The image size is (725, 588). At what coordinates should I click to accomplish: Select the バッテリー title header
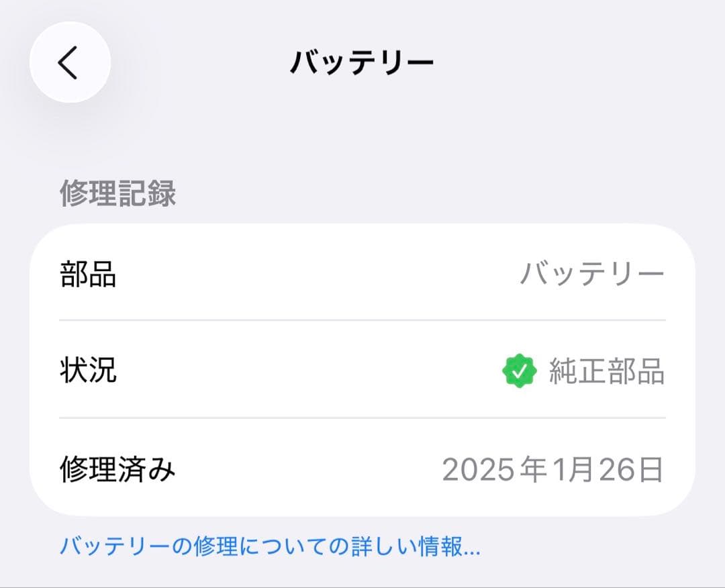point(362,59)
